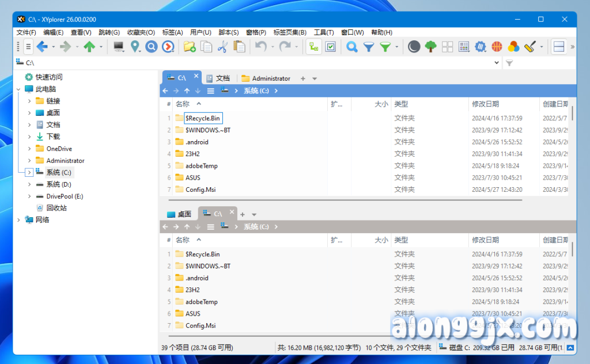The width and height of the screenshot is (590, 364).
Task: Toggle the dual pane layout button
Action: pos(558,47)
